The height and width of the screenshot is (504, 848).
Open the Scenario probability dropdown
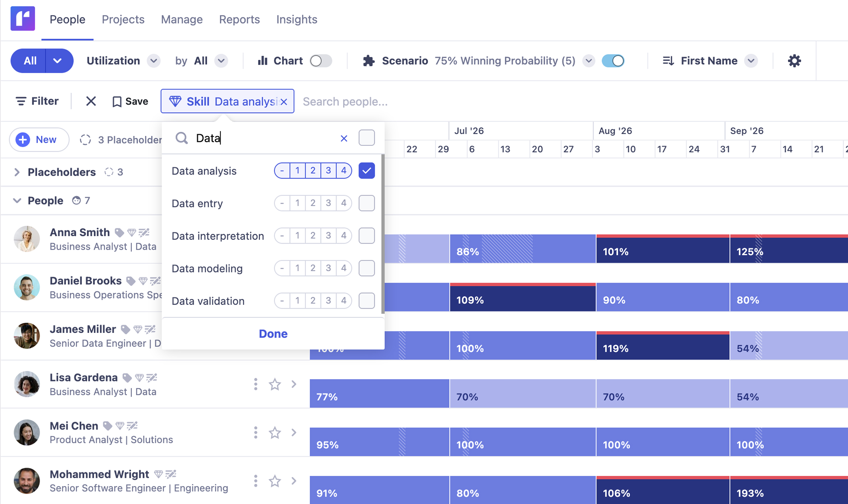(x=589, y=61)
